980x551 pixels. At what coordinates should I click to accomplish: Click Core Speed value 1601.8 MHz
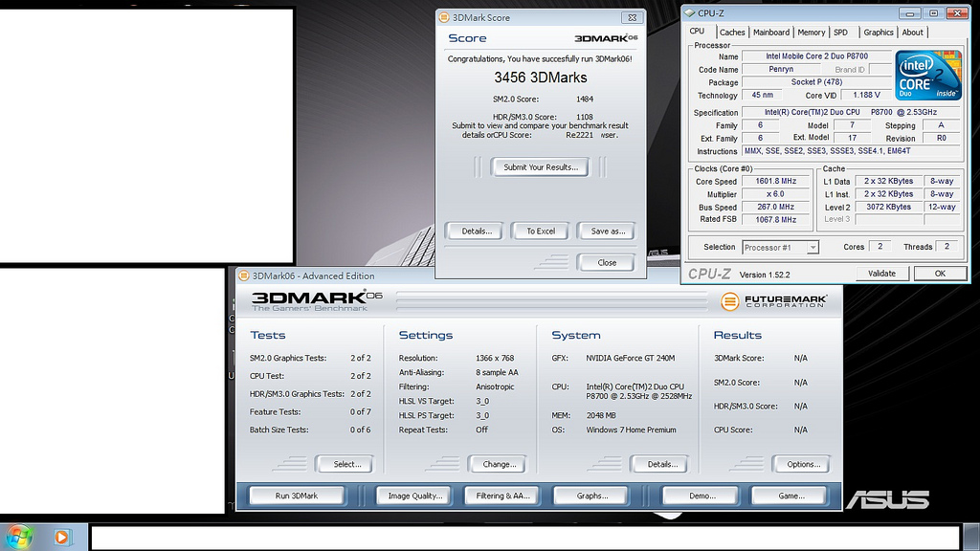click(x=775, y=181)
